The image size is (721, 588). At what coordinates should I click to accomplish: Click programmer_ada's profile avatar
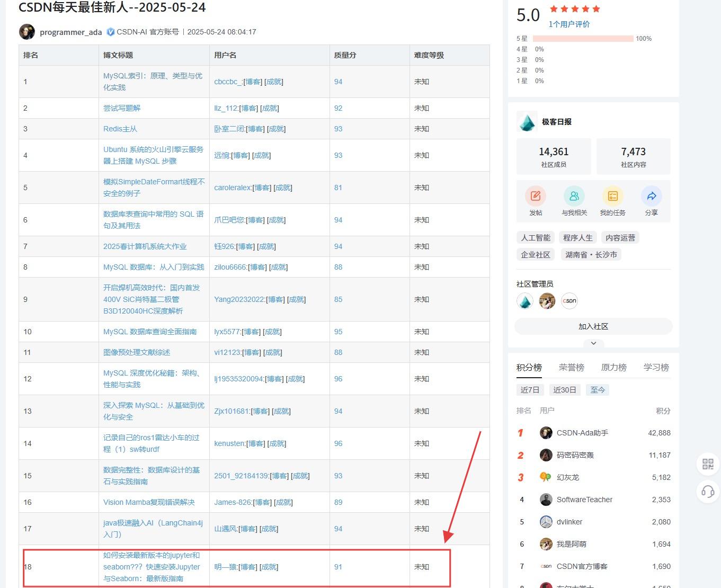27,31
